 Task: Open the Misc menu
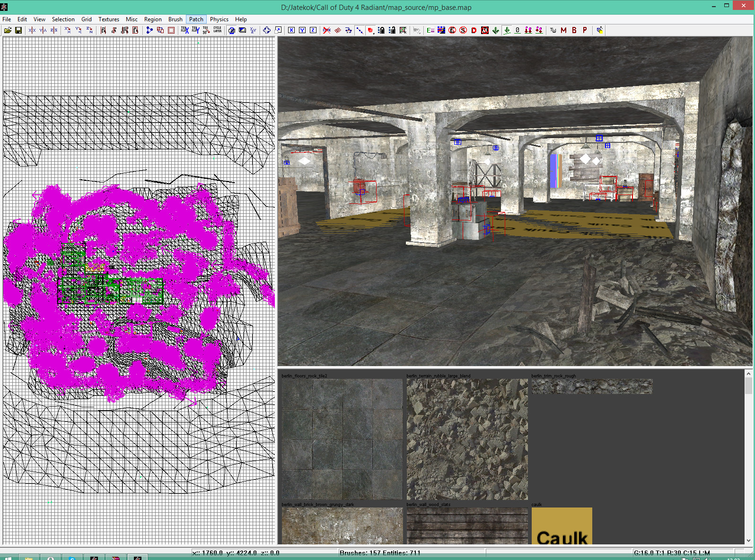(132, 19)
